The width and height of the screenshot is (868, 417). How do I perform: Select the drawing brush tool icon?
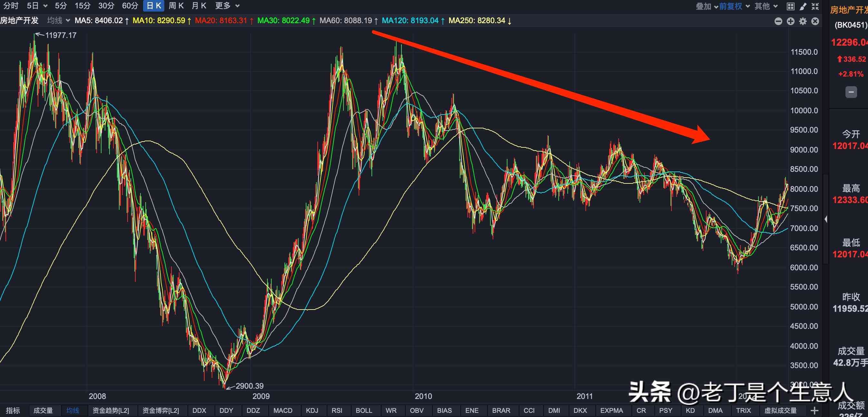point(803,6)
